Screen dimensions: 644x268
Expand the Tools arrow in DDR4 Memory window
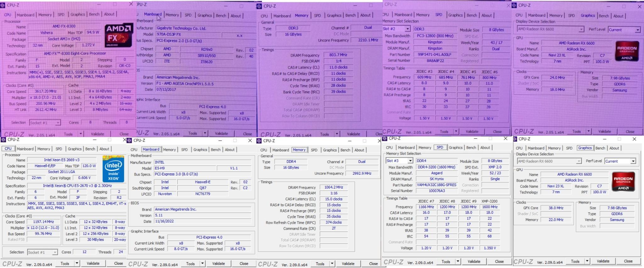[332, 264]
